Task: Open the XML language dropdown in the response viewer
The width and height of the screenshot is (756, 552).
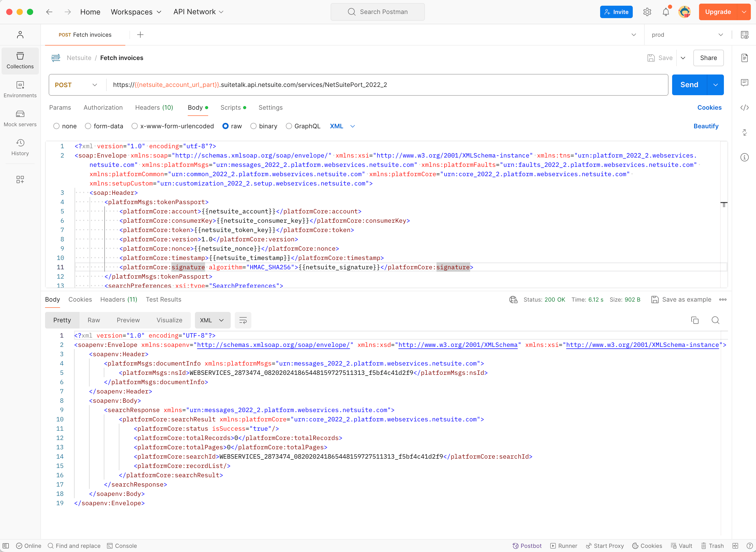Action: [x=212, y=320]
